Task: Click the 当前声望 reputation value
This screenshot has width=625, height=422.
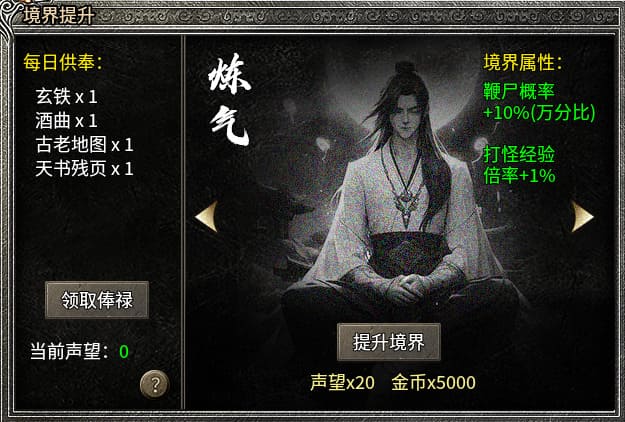Action: [124, 352]
